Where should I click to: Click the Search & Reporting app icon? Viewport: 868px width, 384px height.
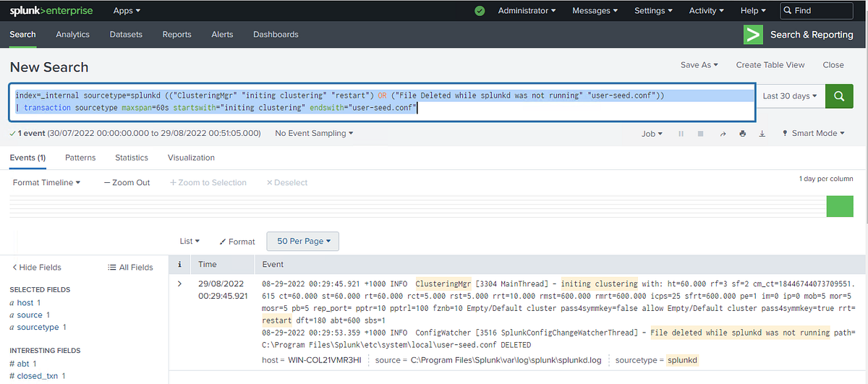[x=754, y=35]
